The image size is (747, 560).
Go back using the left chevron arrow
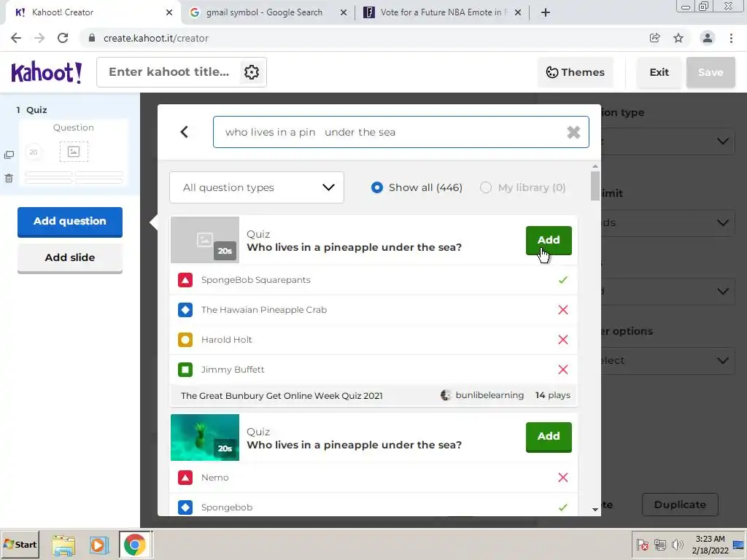click(185, 132)
